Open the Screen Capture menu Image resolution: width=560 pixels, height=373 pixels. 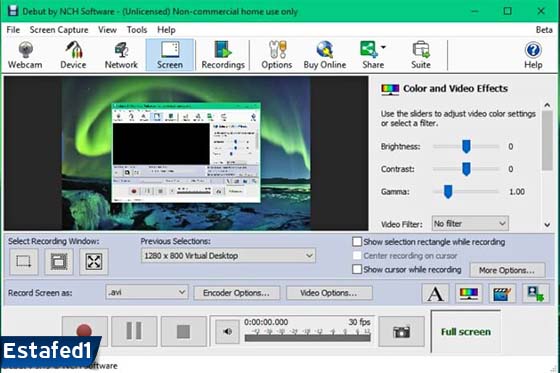pos(59,30)
